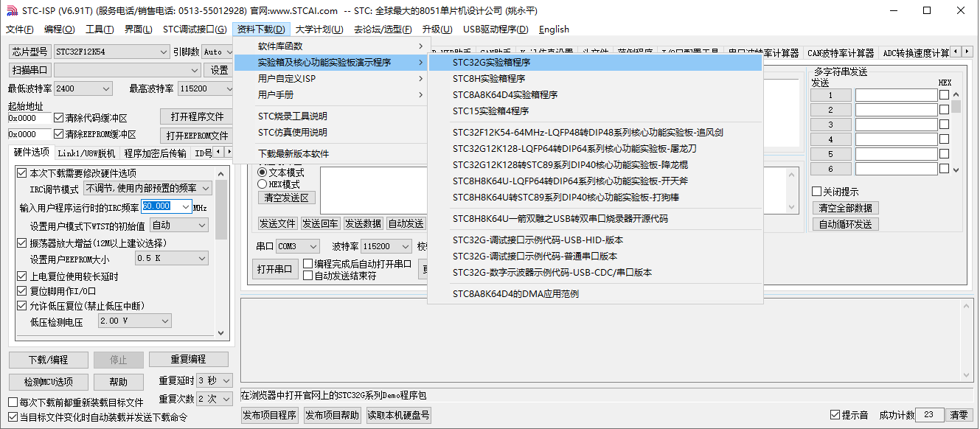Click 打开程序文件 button

197,116
